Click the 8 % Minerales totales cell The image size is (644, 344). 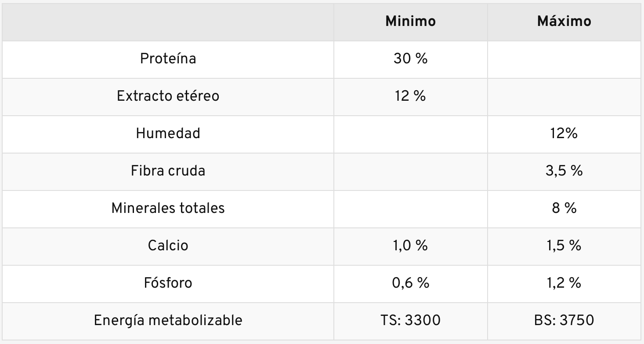point(564,208)
